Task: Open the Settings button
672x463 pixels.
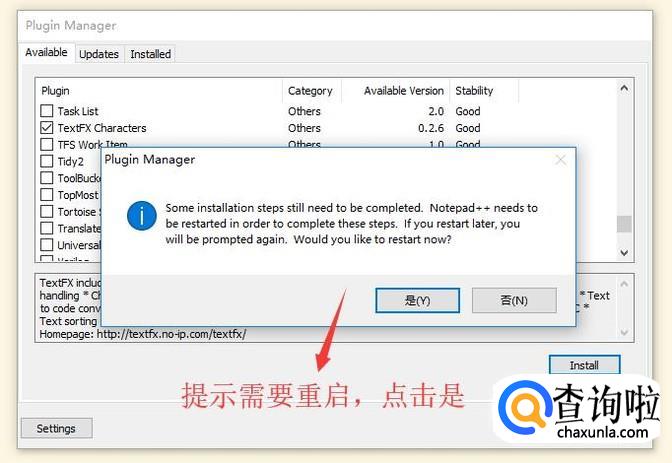Action: (x=56, y=428)
